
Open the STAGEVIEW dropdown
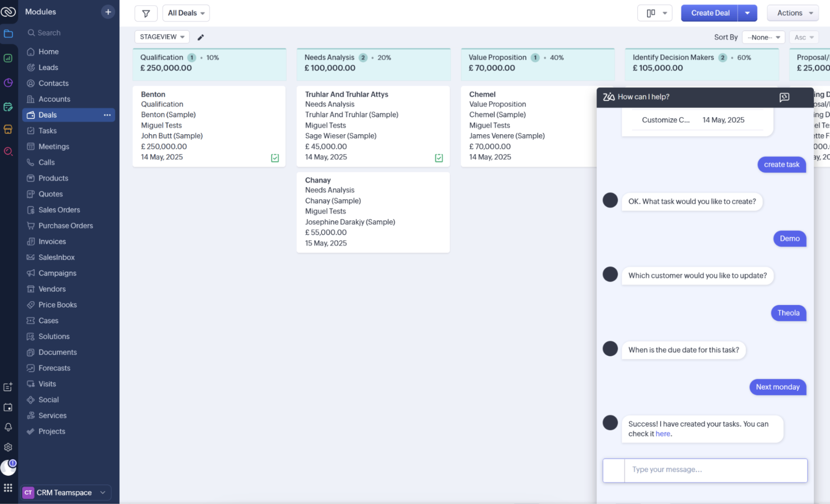click(162, 37)
